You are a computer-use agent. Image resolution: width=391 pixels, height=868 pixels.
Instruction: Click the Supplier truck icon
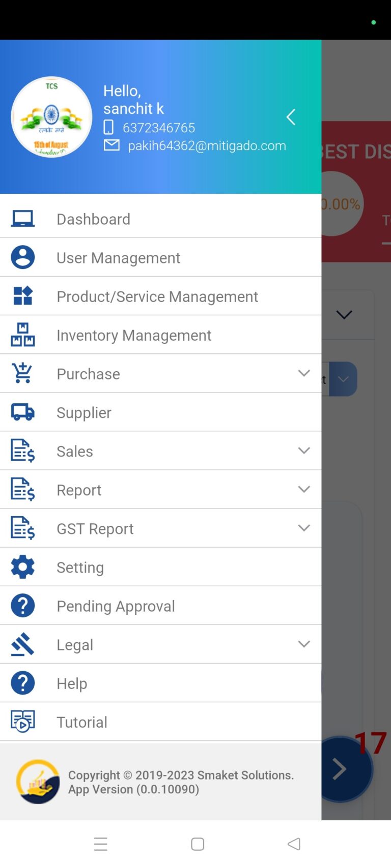[x=23, y=412]
